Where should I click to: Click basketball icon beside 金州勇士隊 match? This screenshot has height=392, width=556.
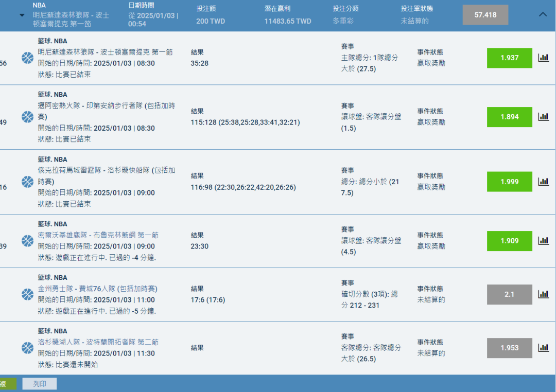[x=27, y=294]
